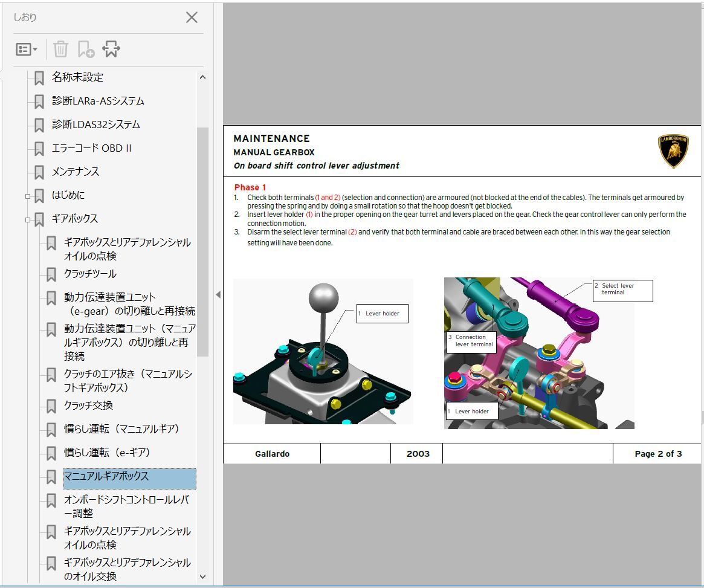Open 動力伝達装置ユニット(マニュアルギアボックス) bookmark
The width and height of the screenshot is (704, 588).
129,342
